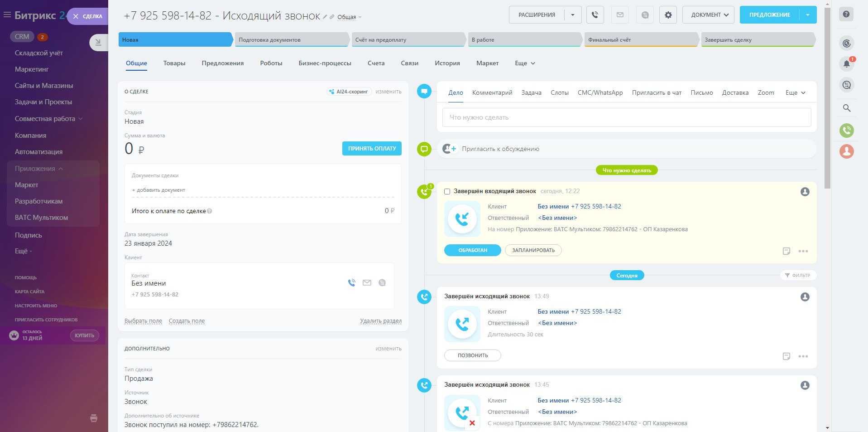The image size is (868, 432).
Task: Click the email icon in contact card
Action: tap(367, 283)
